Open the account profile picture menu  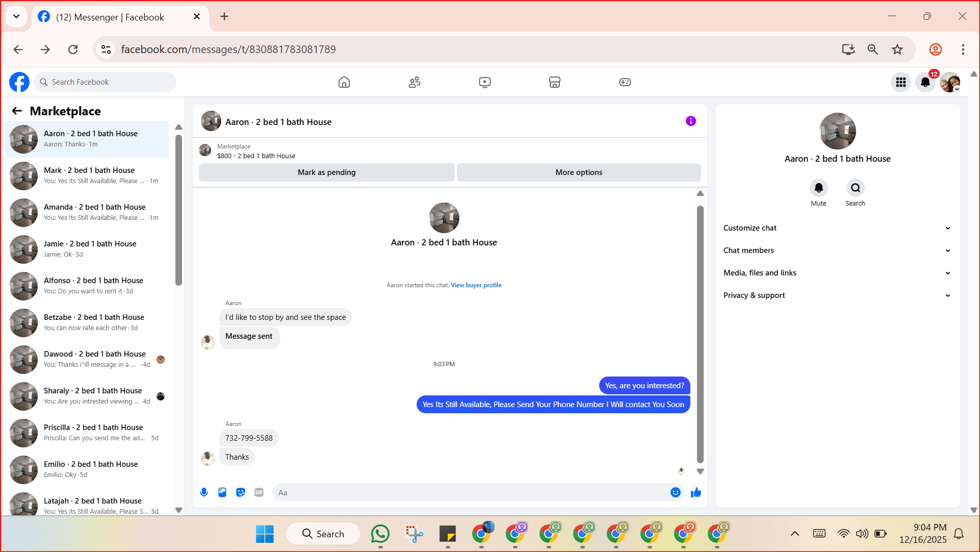click(x=950, y=82)
